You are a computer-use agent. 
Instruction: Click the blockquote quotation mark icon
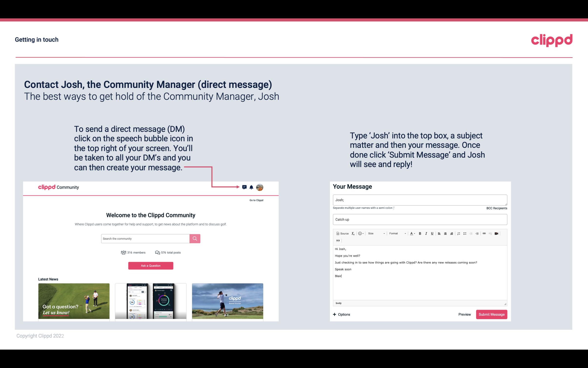pyautogui.click(x=338, y=240)
